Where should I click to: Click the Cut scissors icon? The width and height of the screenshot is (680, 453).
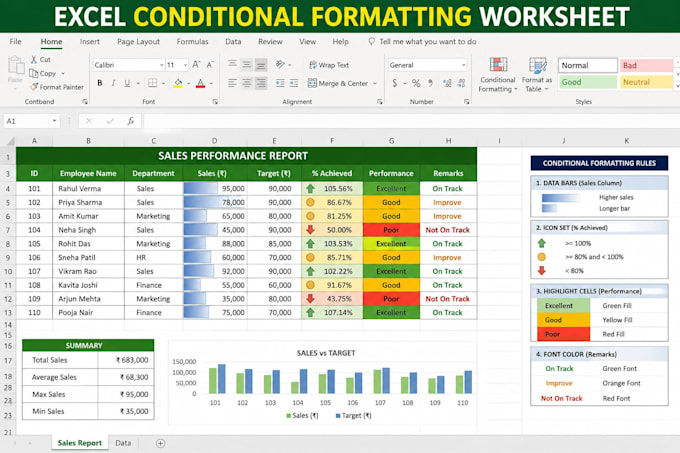point(34,59)
